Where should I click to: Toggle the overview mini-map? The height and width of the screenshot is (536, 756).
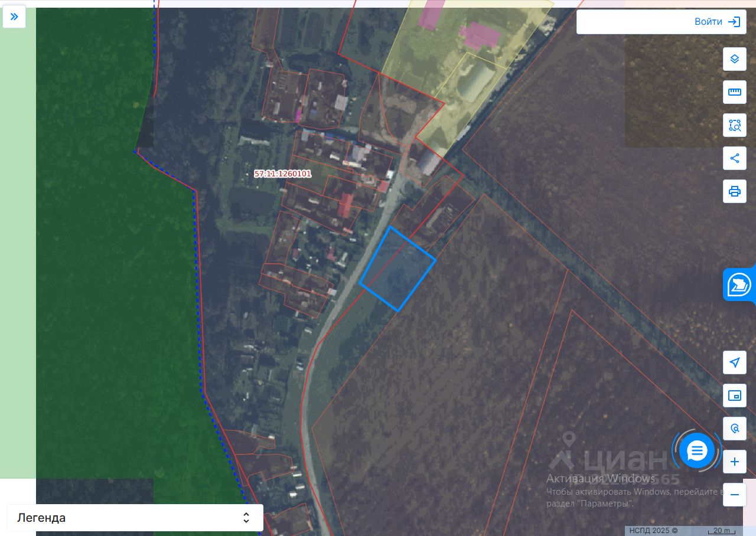[735, 396]
